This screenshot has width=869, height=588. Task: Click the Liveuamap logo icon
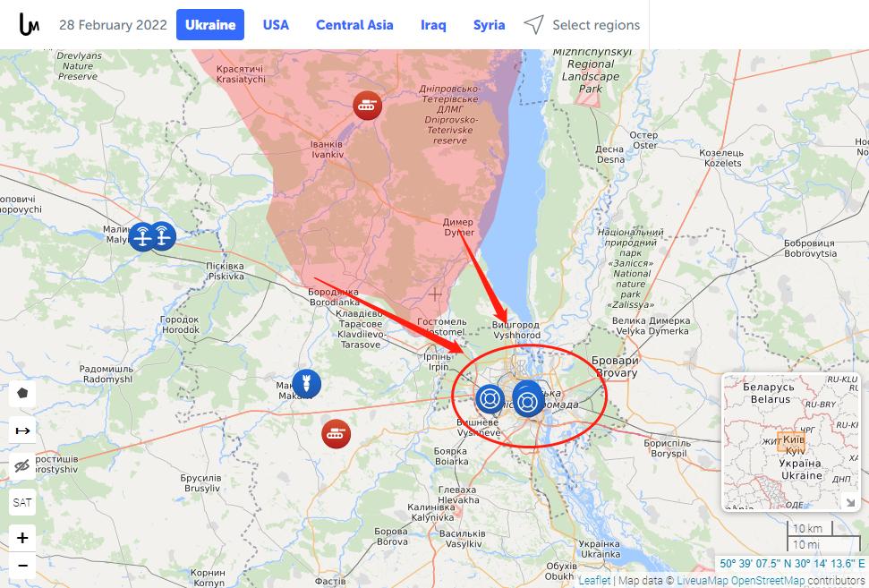(x=29, y=24)
